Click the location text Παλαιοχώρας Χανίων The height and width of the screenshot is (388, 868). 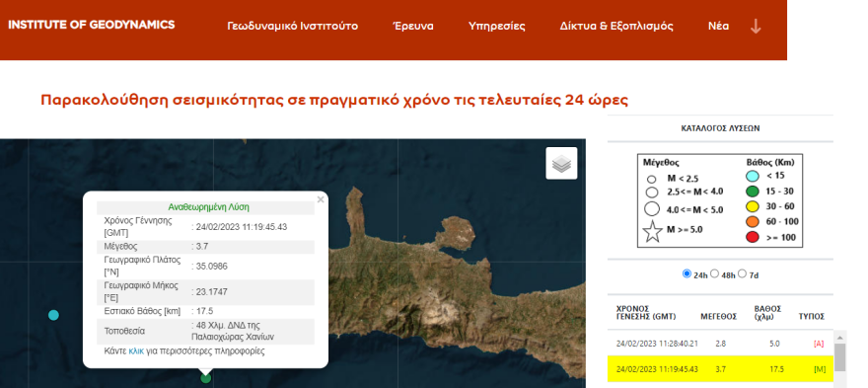[233, 337]
